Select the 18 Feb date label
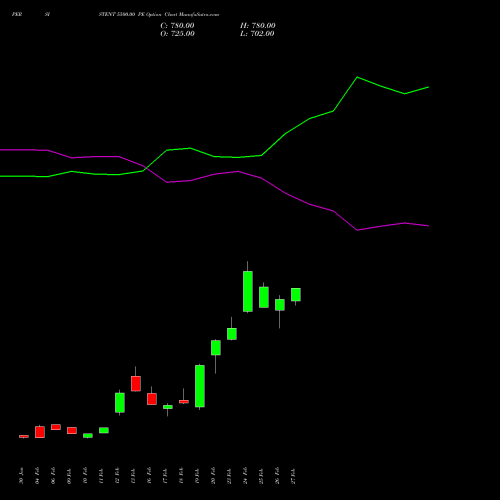500x500 pixels. click(x=181, y=476)
